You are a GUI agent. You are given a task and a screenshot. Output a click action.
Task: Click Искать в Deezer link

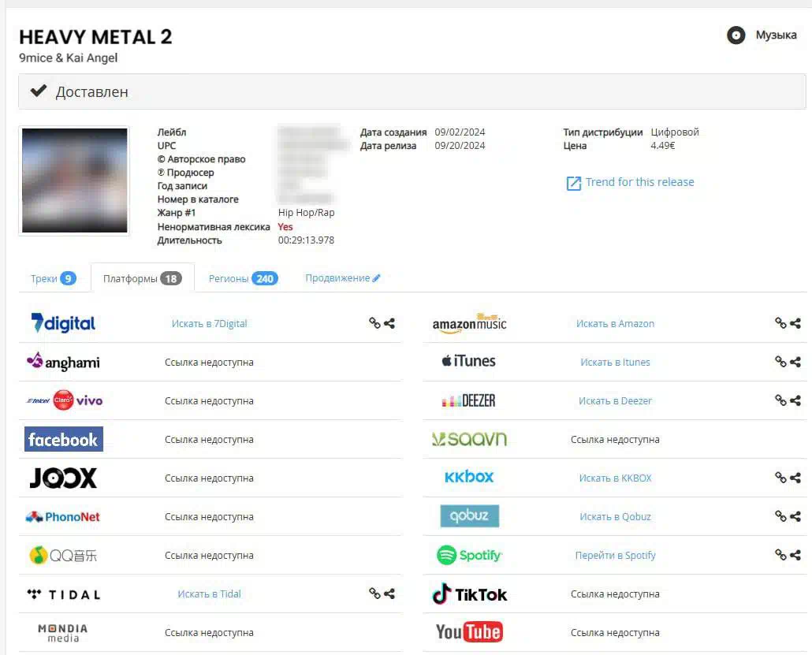point(615,400)
